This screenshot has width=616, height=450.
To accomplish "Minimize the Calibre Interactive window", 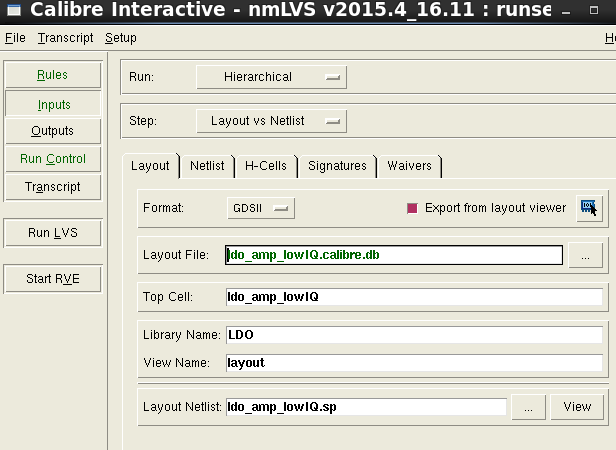I will [566, 12].
